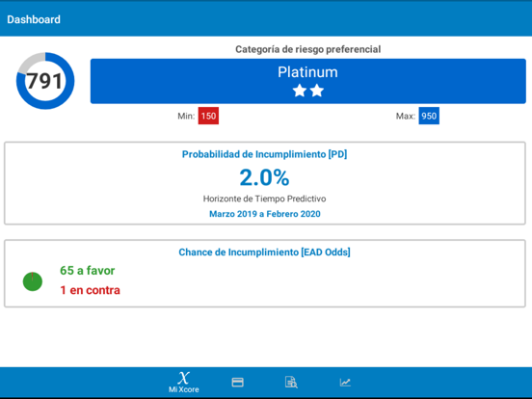532x399 pixels.
Task: Click the Dashboard title
Action: [34, 19]
